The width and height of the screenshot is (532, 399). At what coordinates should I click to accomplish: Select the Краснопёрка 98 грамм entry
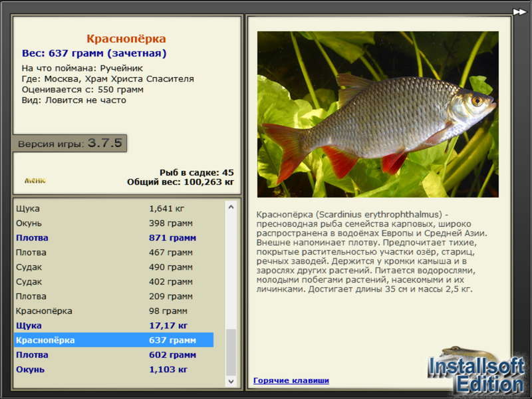pyautogui.click(x=114, y=311)
